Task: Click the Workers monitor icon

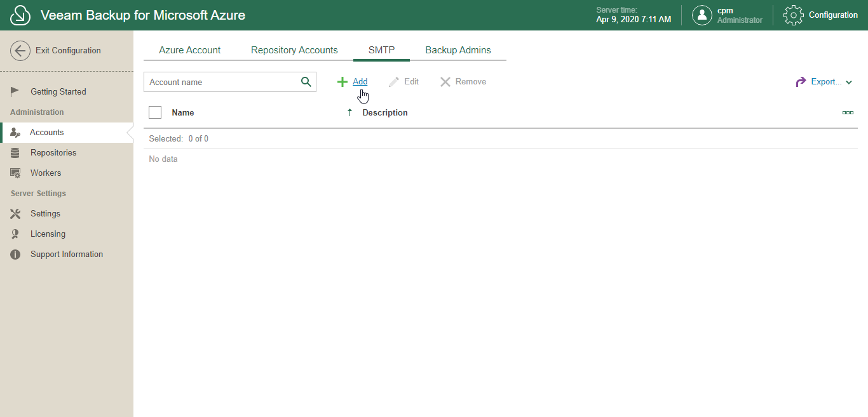Action: coord(15,173)
